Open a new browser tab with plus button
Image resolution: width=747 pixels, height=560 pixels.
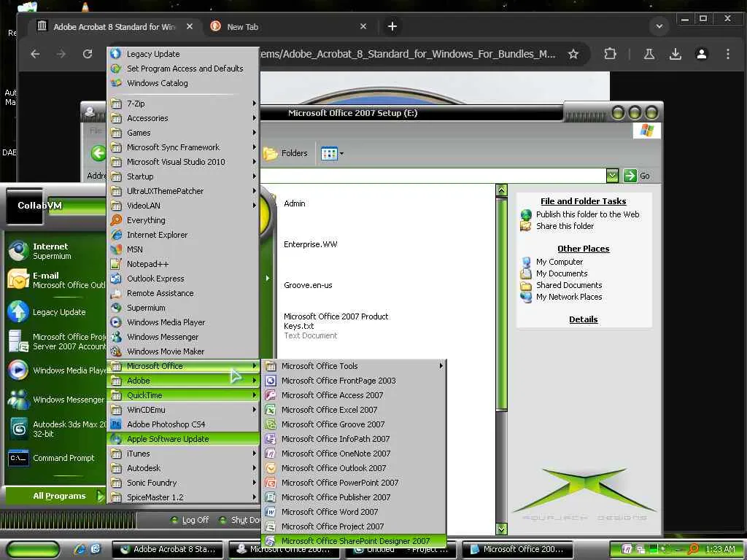[x=392, y=26]
